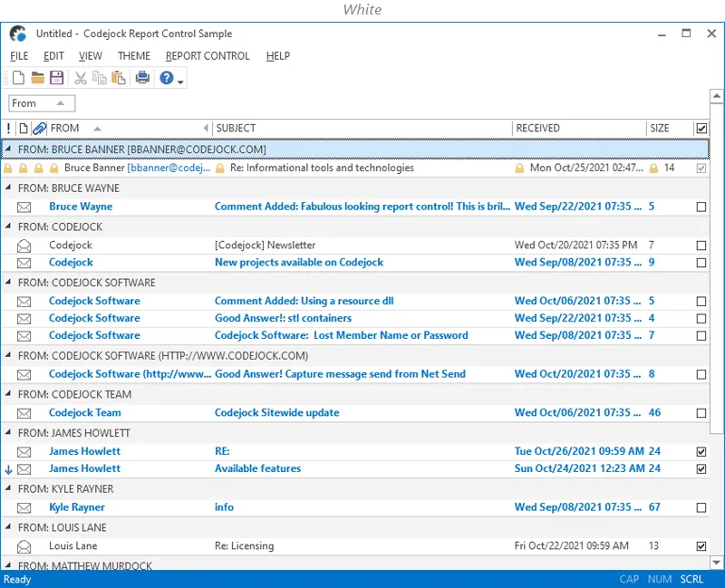Check the Codejock Newsletter row checkbox
The height and width of the screenshot is (588, 725).
pyautogui.click(x=701, y=246)
